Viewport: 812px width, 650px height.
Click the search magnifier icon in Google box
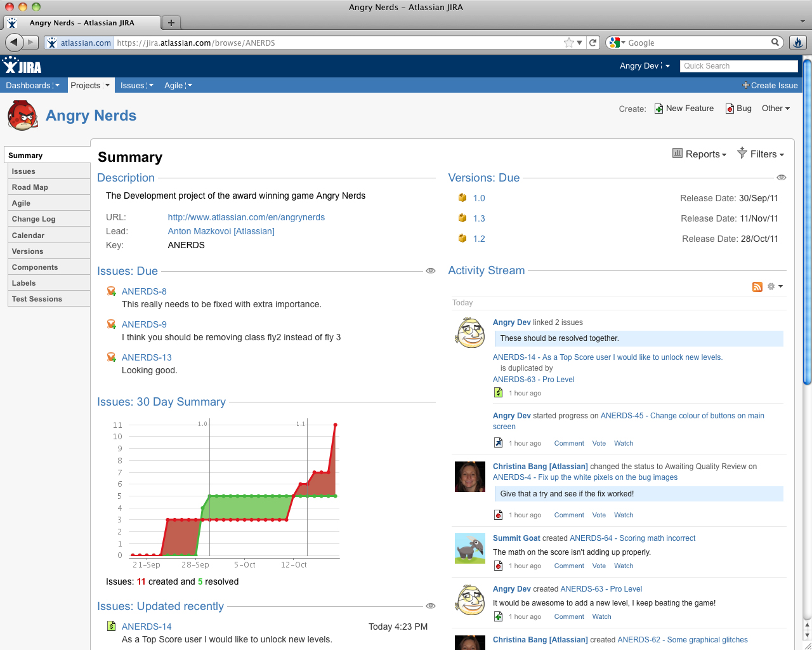click(775, 43)
